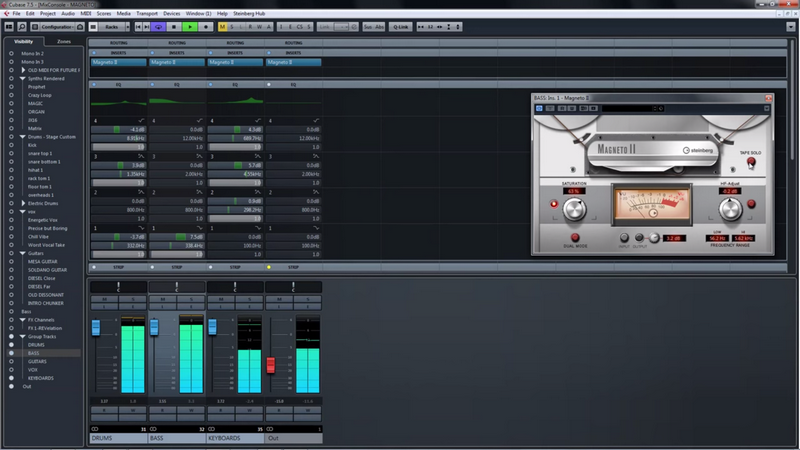Collapse the Group Tracks folder
This screenshot has height=450, width=800.
tap(22, 336)
